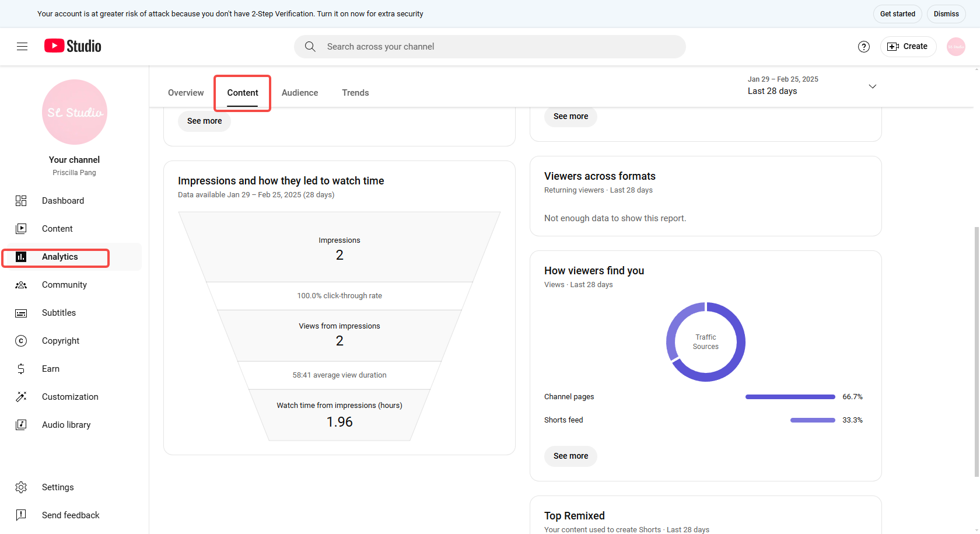Image resolution: width=980 pixels, height=534 pixels.
Task: Expand the date range selector chevron
Action: pos(872,86)
